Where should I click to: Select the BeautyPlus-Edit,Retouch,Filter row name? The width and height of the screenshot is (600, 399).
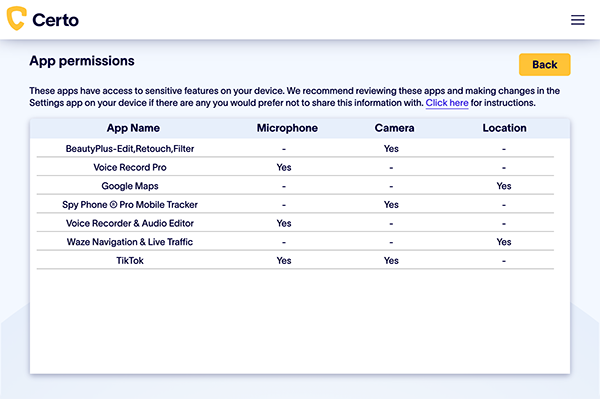[x=130, y=149]
